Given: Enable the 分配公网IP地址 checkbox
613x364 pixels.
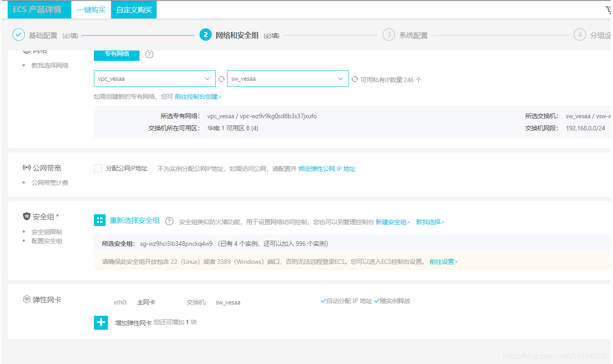Looking at the screenshot, I should [98, 168].
